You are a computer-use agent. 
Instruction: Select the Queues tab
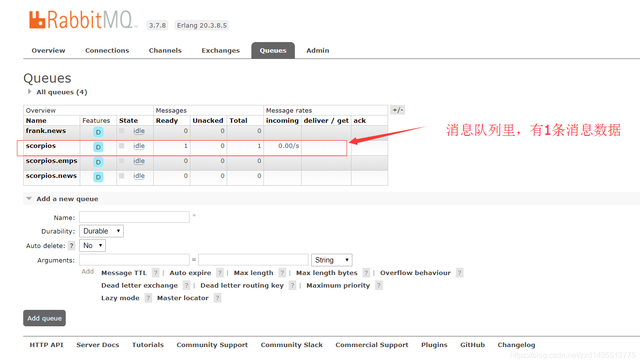pos(273,50)
